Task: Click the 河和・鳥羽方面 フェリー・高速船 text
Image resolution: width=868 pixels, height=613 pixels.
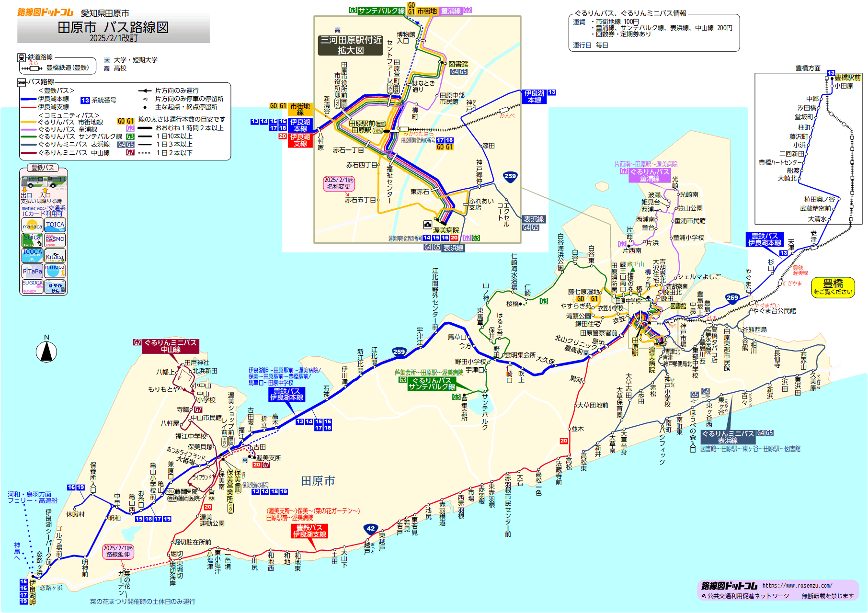Action: coord(32,497)
